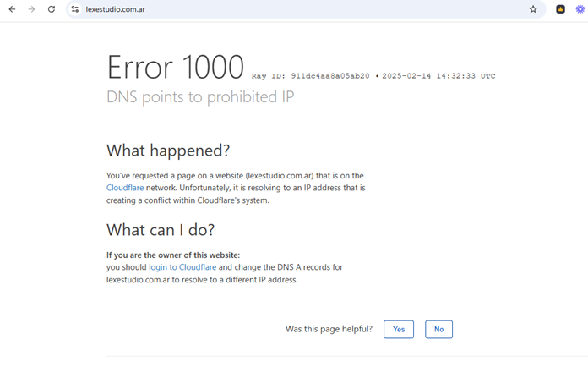The height and width of the screenshot is (367, 588).
Task: Click the 'What can I do?' heading
Action: [161, 230]
